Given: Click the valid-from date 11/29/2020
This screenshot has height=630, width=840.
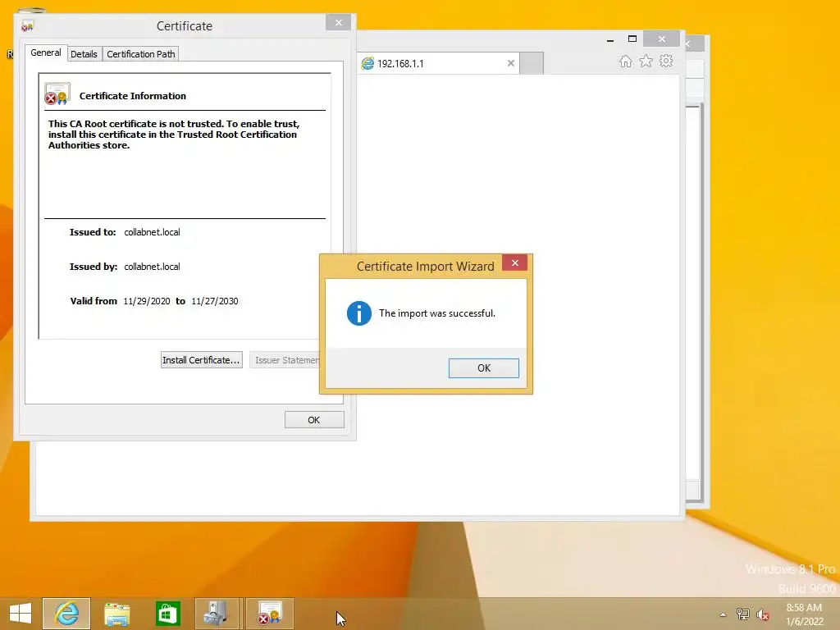Looking at the screenshot, I should (x=147, y=301).
